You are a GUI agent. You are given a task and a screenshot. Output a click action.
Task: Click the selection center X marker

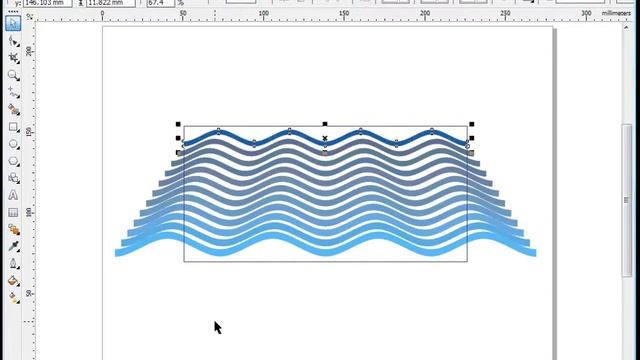point(325,138)
